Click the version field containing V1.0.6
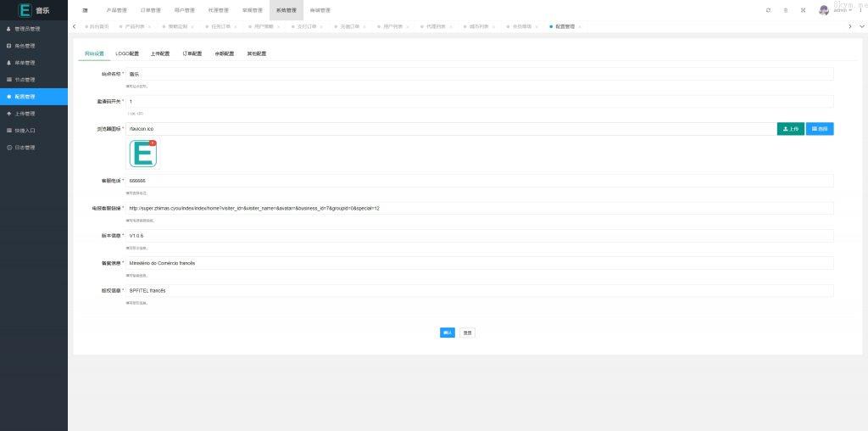 (479, 235)
